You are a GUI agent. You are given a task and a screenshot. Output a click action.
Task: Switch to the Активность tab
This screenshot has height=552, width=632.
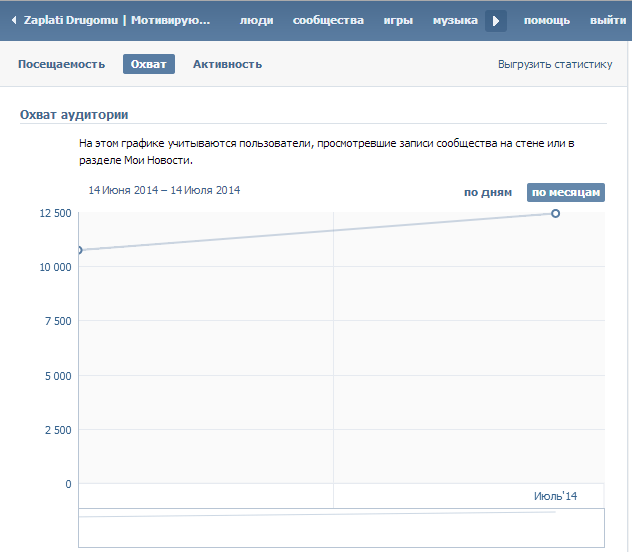coord(227,64)
